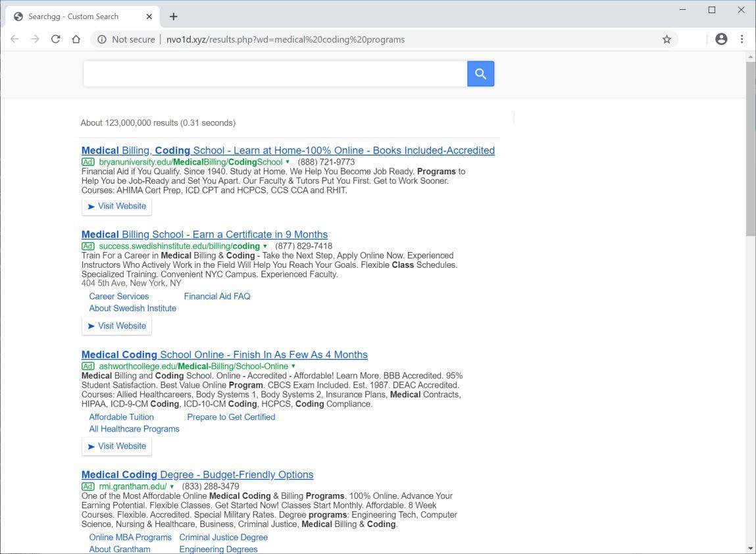756x554 pixels.
Task: Reload the page with refresh icon
Action: 55,39
